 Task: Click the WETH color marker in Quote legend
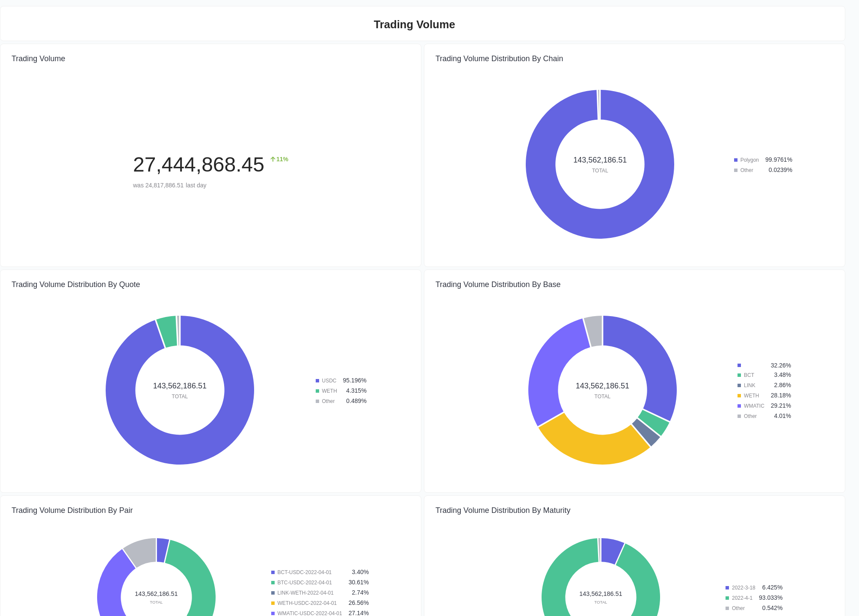[x=317, y=391]
